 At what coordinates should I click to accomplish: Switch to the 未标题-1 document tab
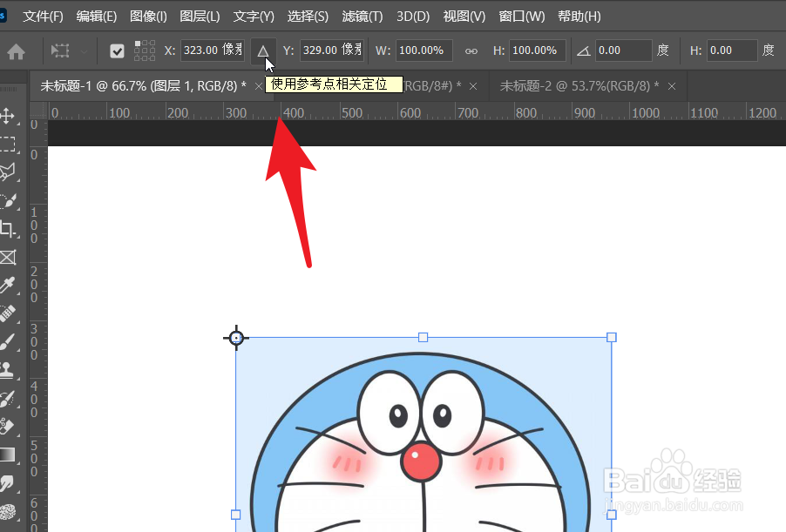point(143,86)
